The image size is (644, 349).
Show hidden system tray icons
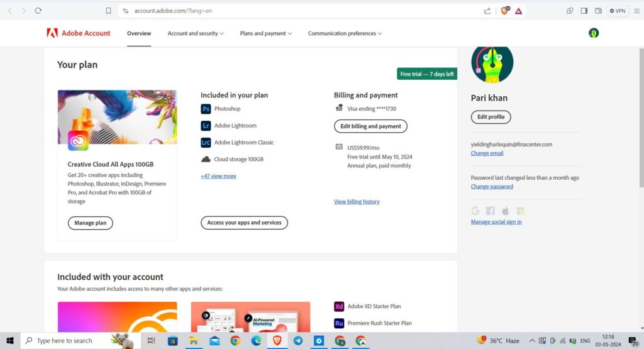[532, 341]
